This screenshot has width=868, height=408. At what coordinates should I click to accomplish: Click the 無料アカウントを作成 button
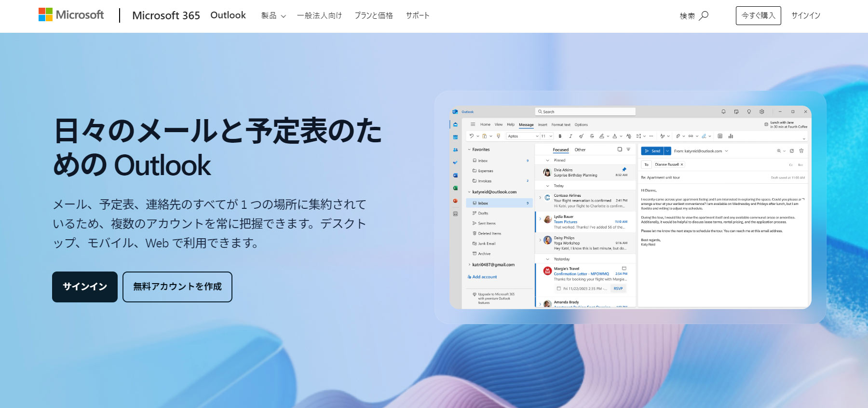point(177,287)
